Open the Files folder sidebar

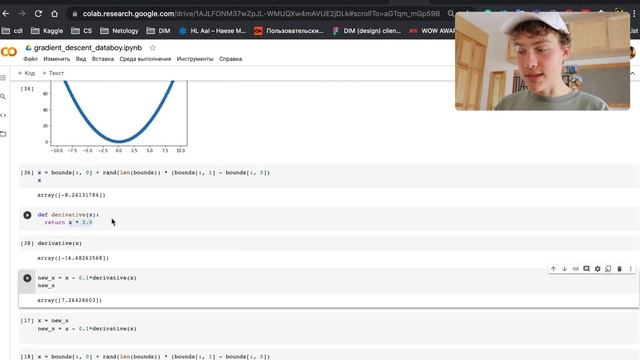pos(3,134)
